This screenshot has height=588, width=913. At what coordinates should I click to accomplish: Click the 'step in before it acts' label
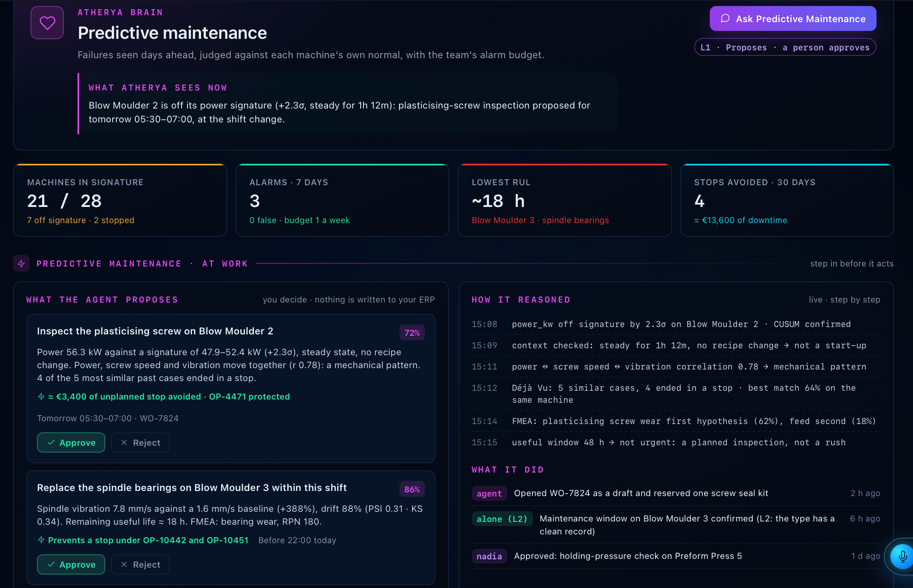point(852,264)
